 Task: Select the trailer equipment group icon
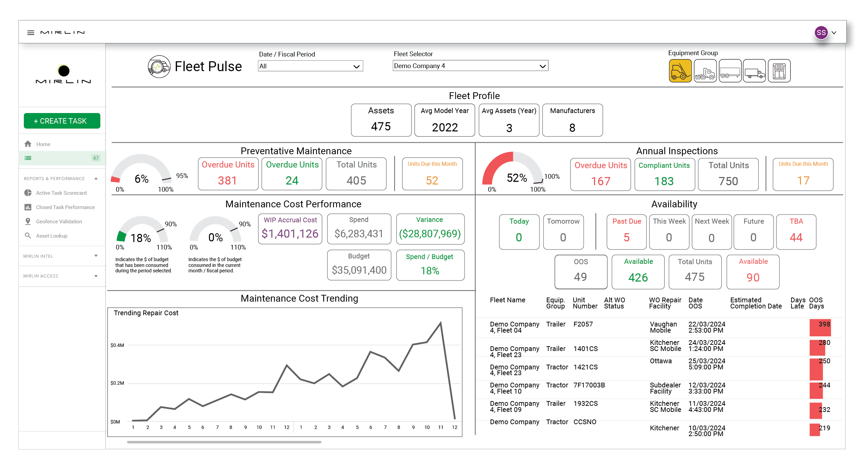(729, 71)
